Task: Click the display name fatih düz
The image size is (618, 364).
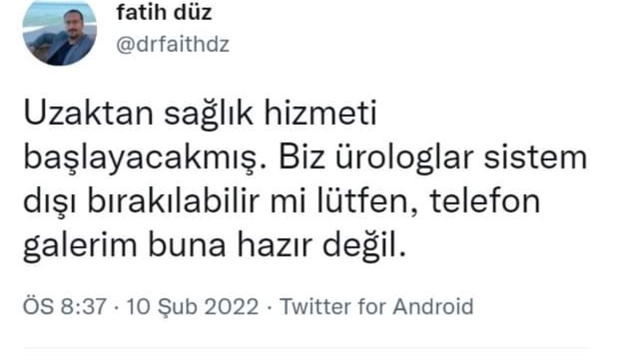Action: [x=164, y=13]
